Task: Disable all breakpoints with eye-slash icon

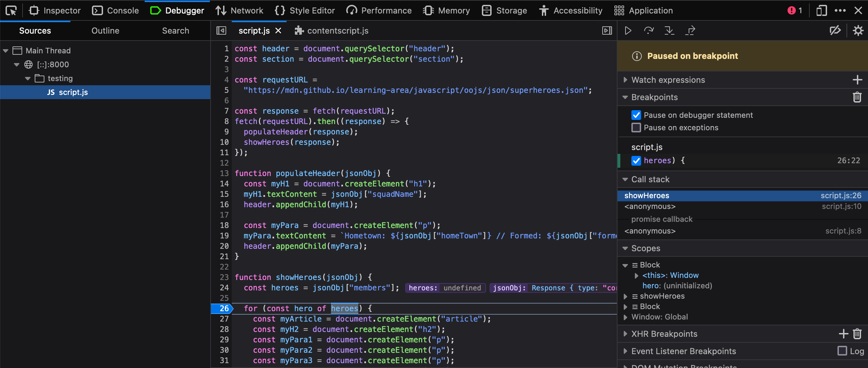Action: tap(835, 30)
